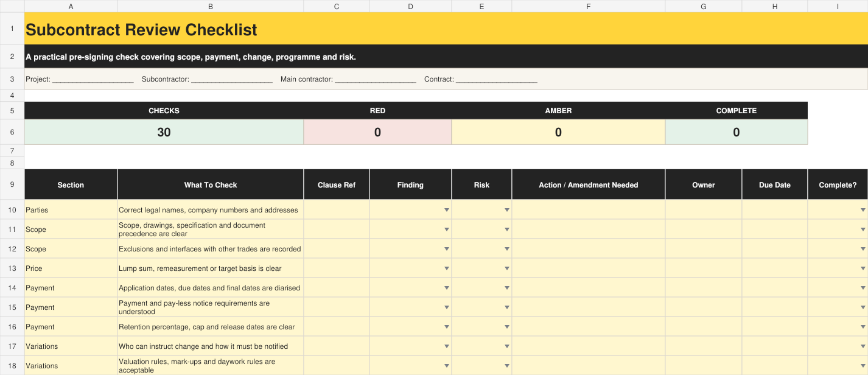
Task: Open Finding dropdown in row 11
Action: pos(447,230)
